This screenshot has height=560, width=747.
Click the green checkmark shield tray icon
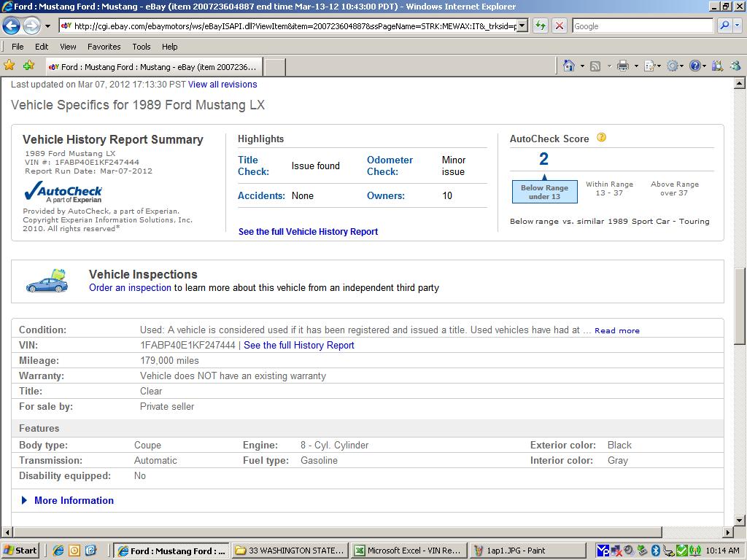682,551
